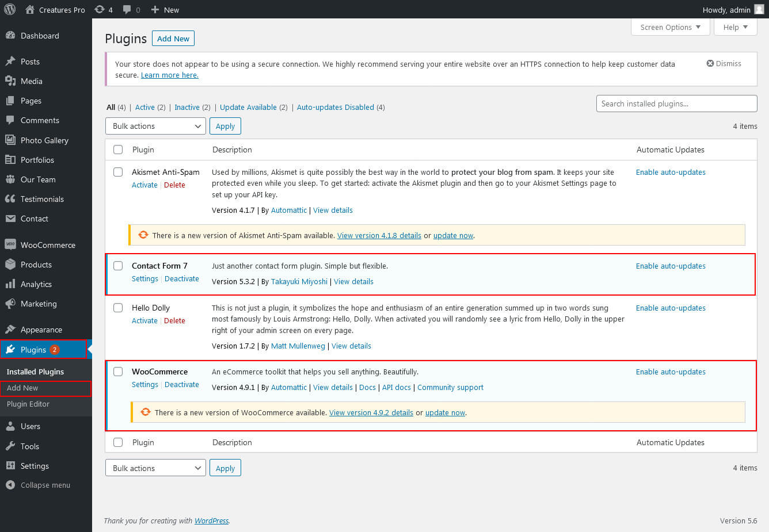Screen dimensions: 769x532
Task: Click the Media icon in sidebar
Action: tap(10, 81)
